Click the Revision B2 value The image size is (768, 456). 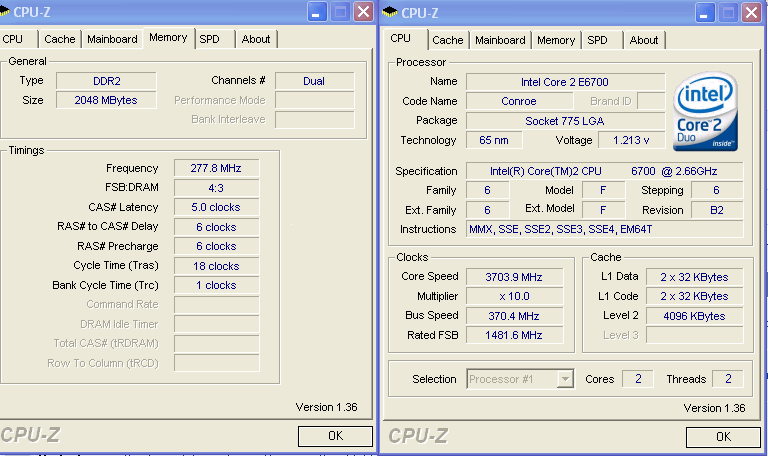(717, 210)
